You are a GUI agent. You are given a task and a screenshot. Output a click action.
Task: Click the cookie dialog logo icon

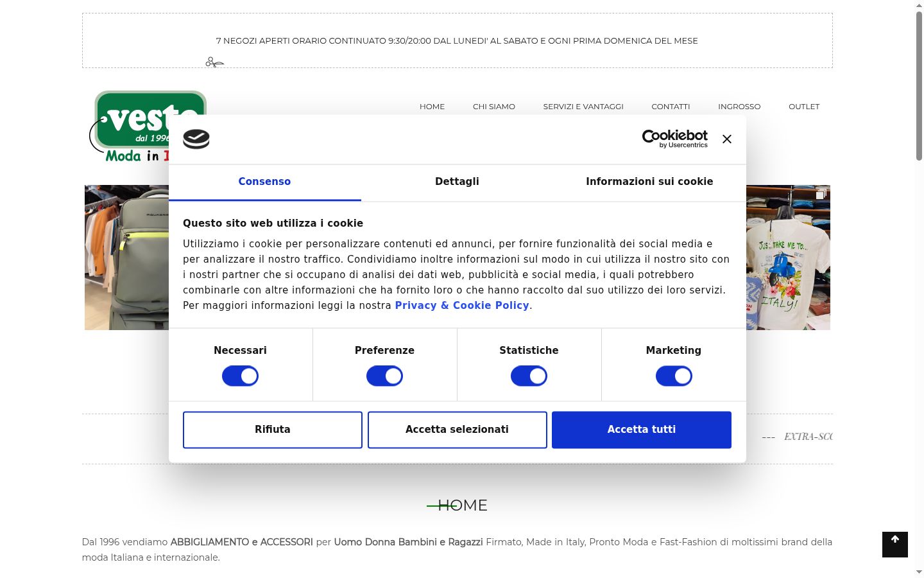point(196,139)
